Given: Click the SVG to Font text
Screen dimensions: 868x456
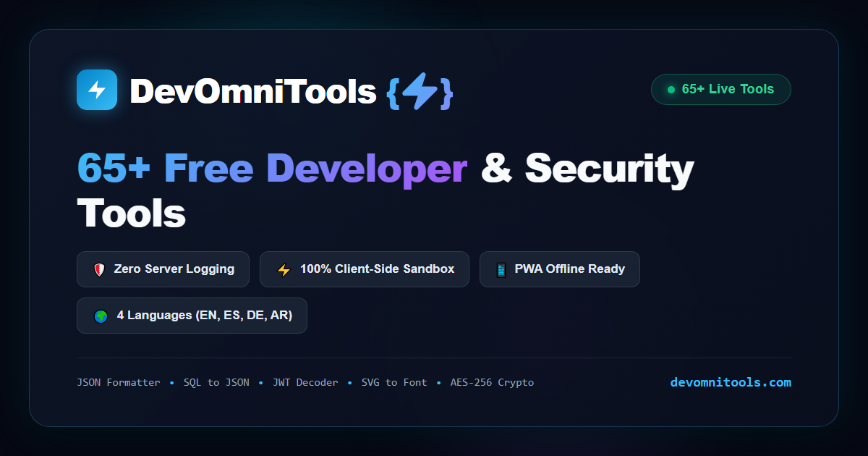Looking at the screenshot, I should click(394, 382).
